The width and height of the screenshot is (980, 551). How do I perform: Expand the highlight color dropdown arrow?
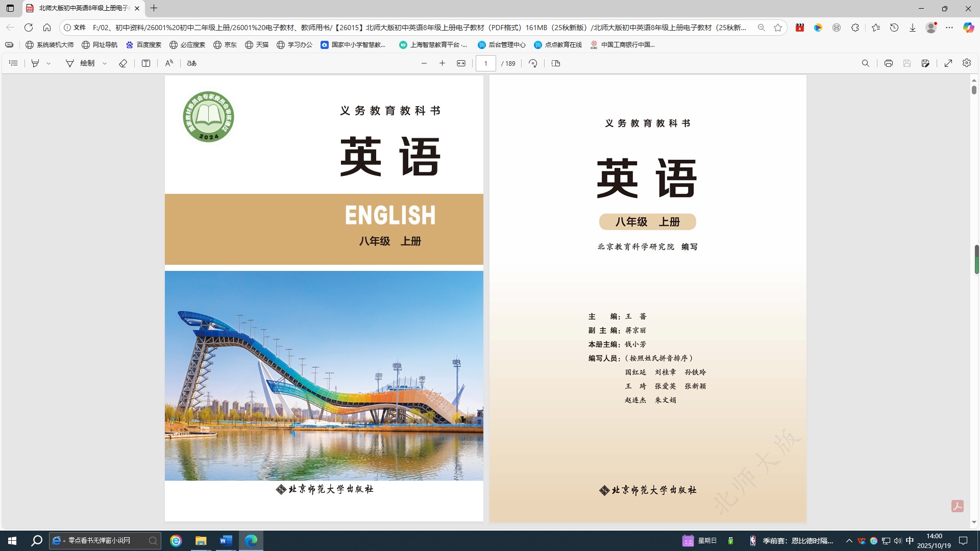point(49,63)
